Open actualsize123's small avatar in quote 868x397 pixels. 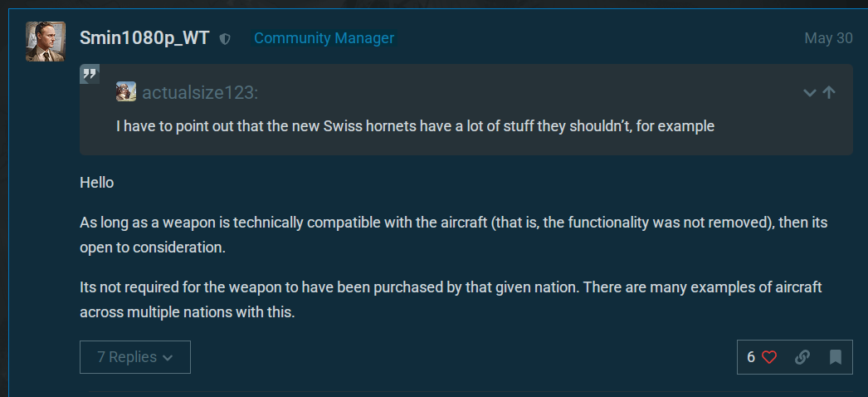coord(126,91)
